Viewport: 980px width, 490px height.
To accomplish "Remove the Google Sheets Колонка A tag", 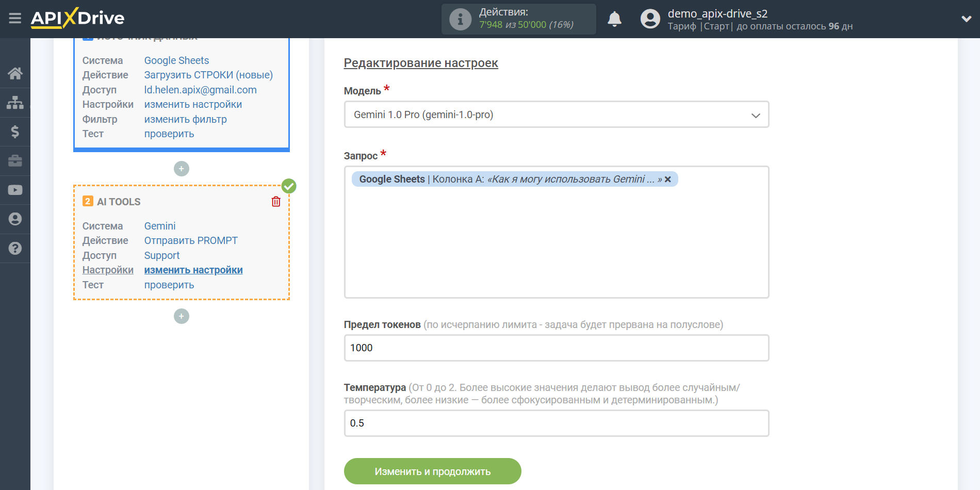I will (x=668, y=179).
